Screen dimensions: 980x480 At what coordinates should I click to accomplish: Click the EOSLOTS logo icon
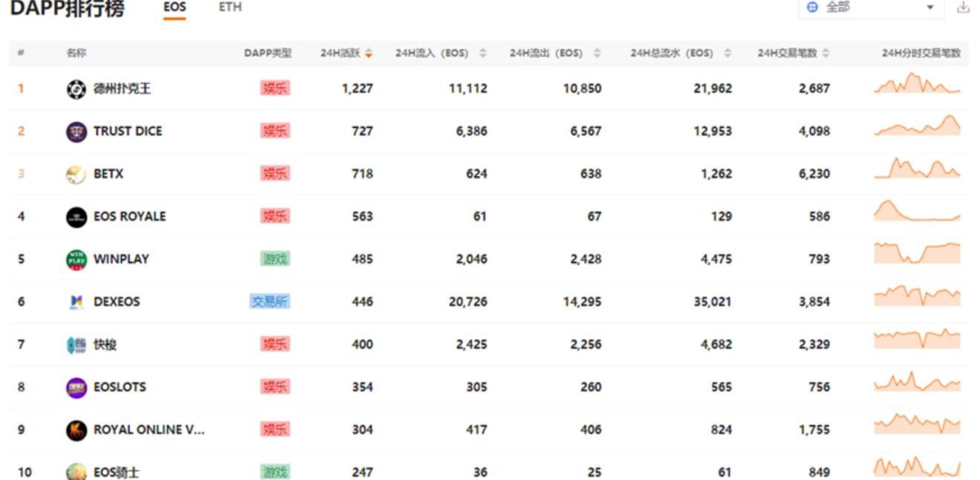tap(76, 387)
